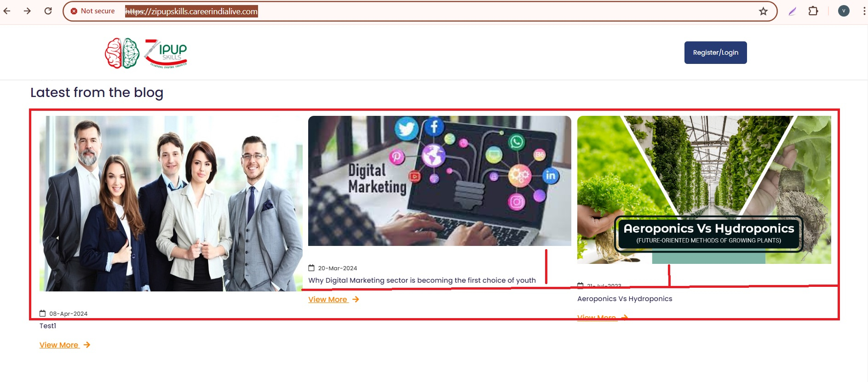This screenshot has height=382, width=868.
Task: Click the Why Digital Marketing sector title
Action: (422, 280)
